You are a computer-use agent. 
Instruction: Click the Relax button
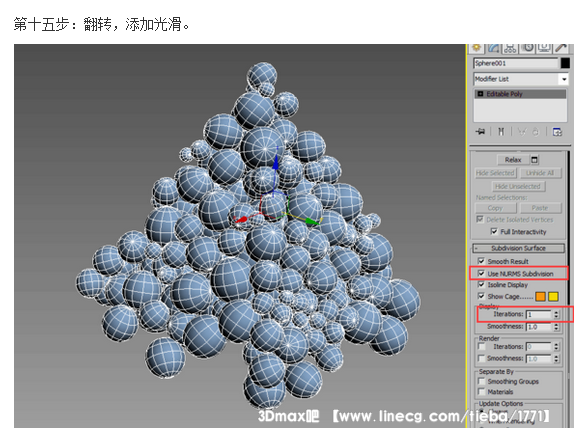coord(513,160)
